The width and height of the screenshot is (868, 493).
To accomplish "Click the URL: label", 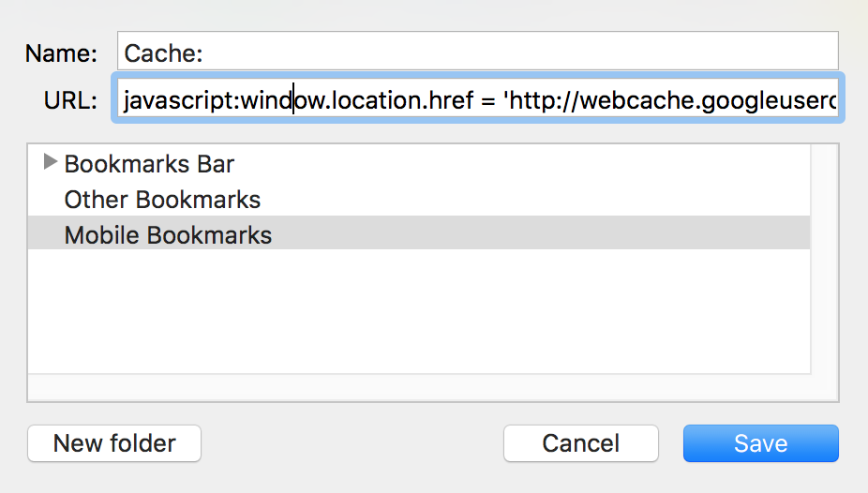I will click(x=70, y=100).
